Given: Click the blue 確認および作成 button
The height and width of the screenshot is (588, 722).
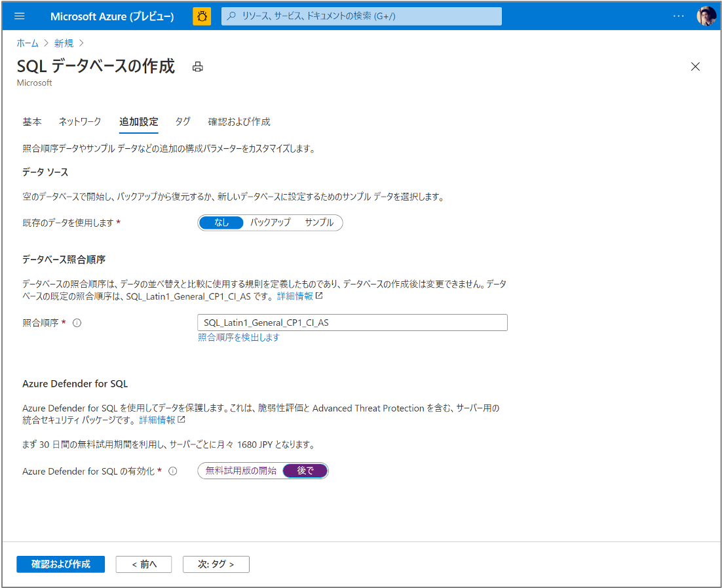Looking at the screenshot, I should click(61, 564).
